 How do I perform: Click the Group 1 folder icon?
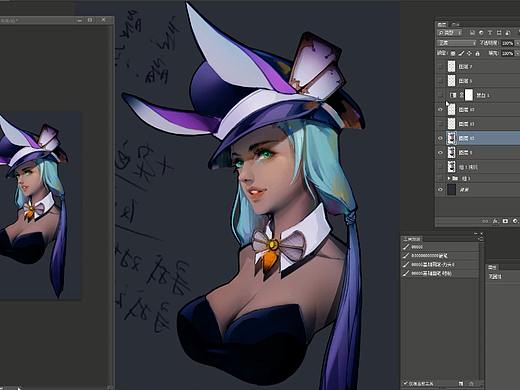click(x=455, y=179)
